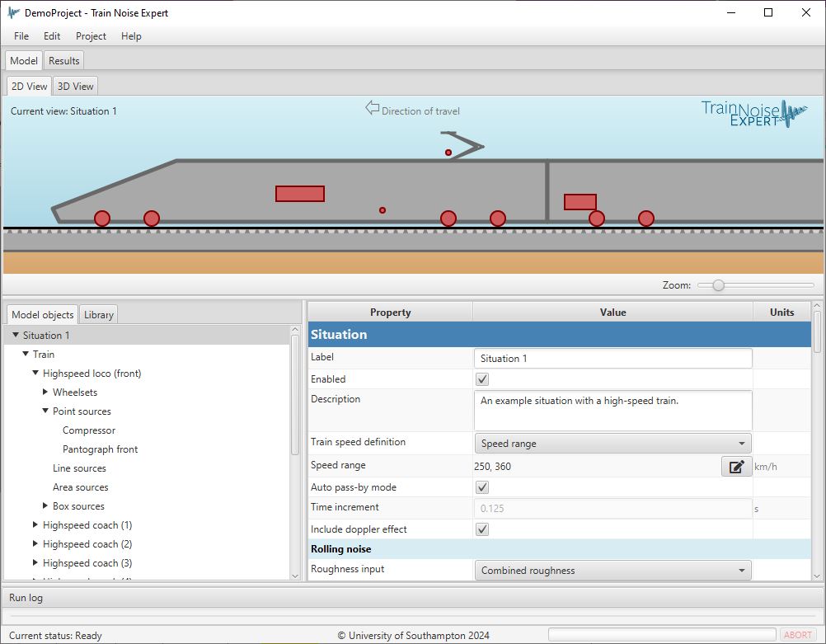
Task: Click the second coach wheelset circle
Action: tap(646, 219)
